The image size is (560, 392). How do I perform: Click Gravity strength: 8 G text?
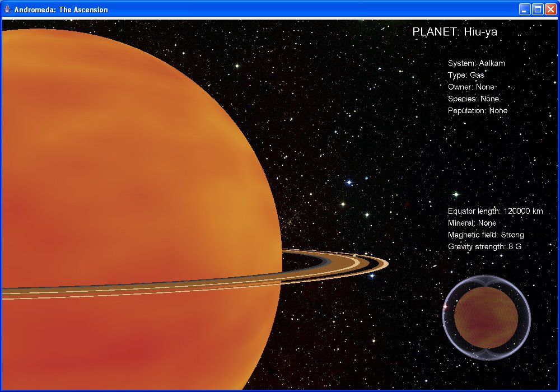(x=484, y=246)
